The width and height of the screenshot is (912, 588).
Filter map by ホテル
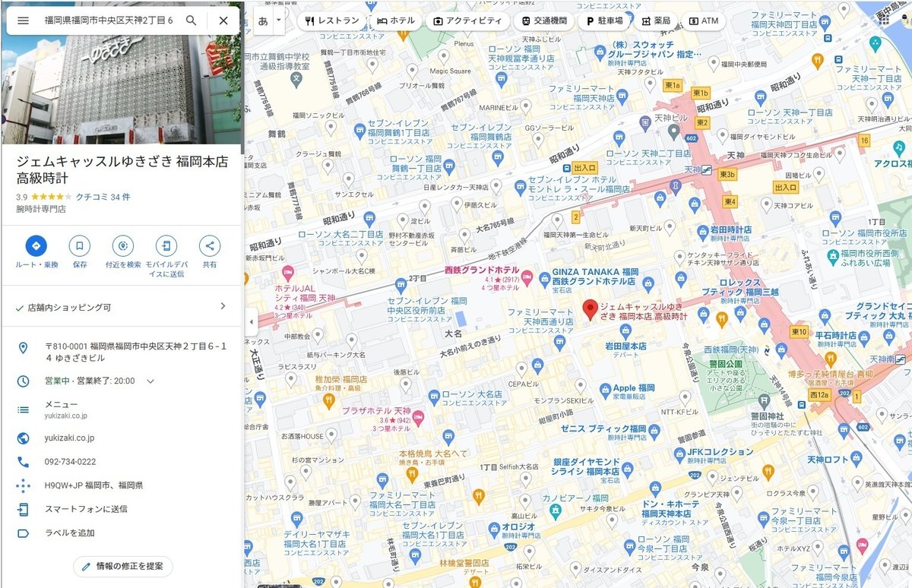coord(397,21)
